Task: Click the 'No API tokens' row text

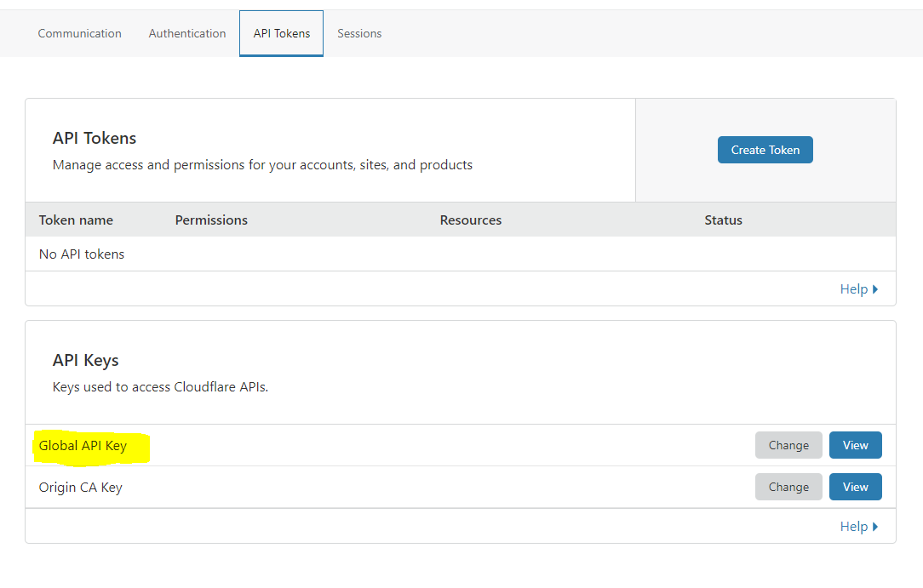Action: [x=82, y=254]
